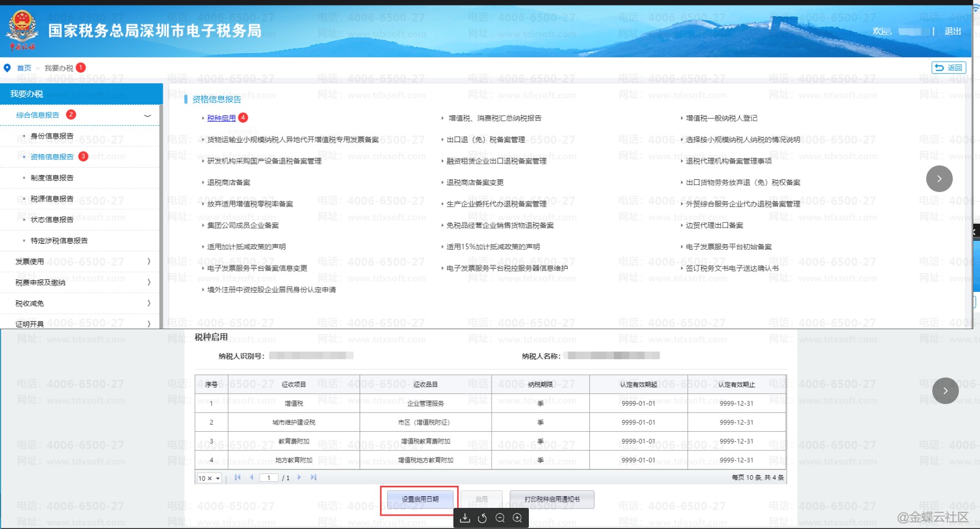Go to the first page of table

tap(238, 477)
